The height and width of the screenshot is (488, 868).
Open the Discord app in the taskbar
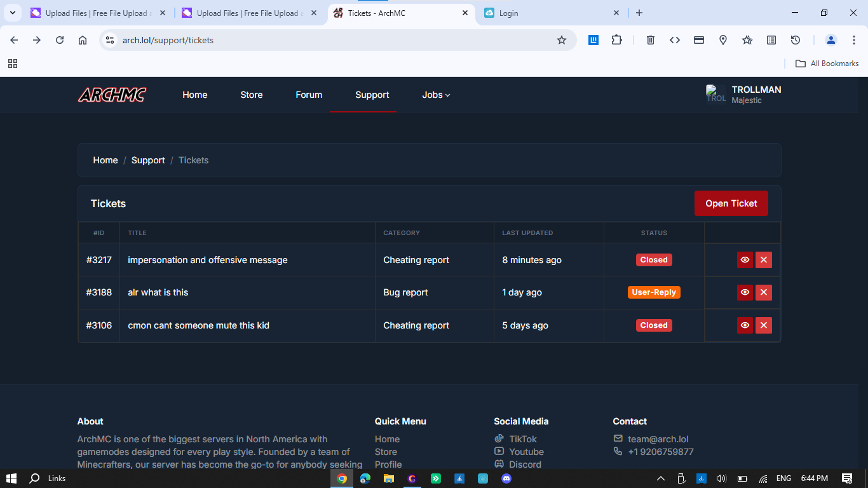coord(506,478)
